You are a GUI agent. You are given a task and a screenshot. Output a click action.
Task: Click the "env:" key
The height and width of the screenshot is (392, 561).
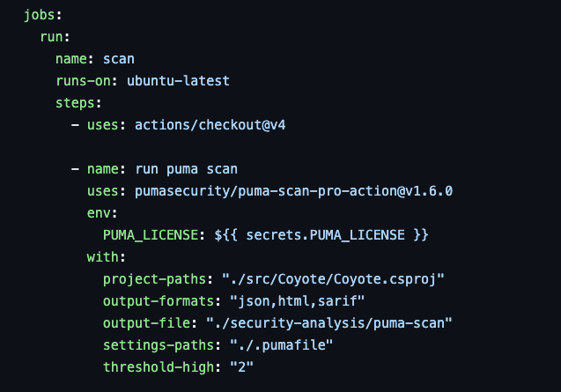tap(102, 213)
